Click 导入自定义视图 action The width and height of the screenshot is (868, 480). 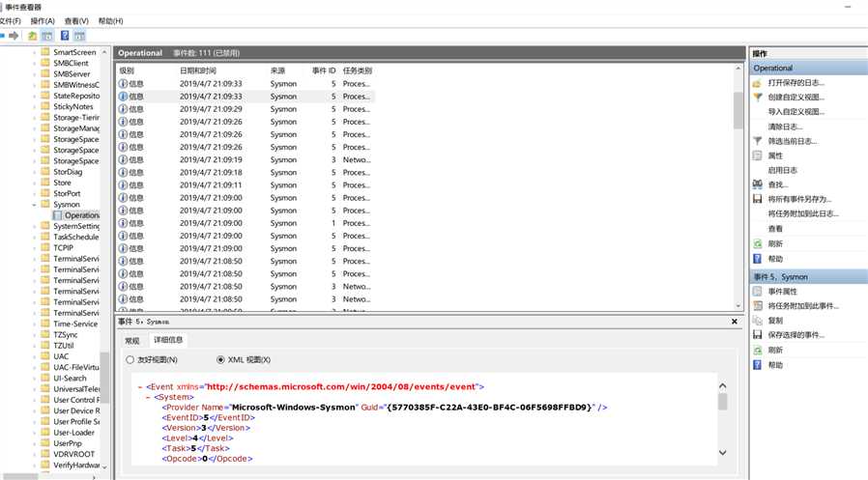click(796, 112)
